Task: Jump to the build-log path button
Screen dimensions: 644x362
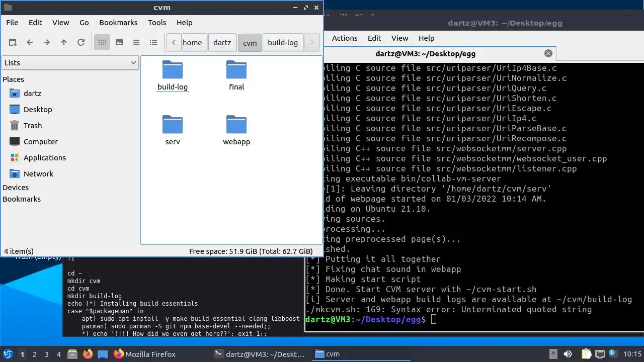Action: 283,43
